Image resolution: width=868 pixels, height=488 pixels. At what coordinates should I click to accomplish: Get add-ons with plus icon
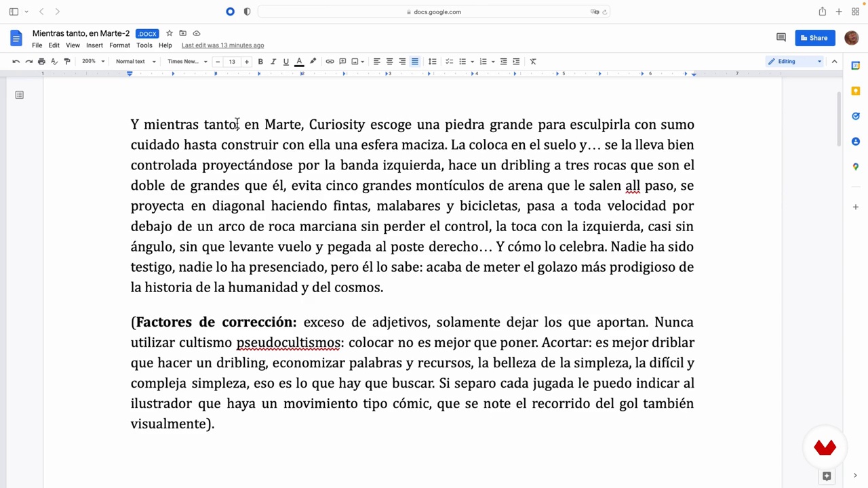tap(856, 206)
